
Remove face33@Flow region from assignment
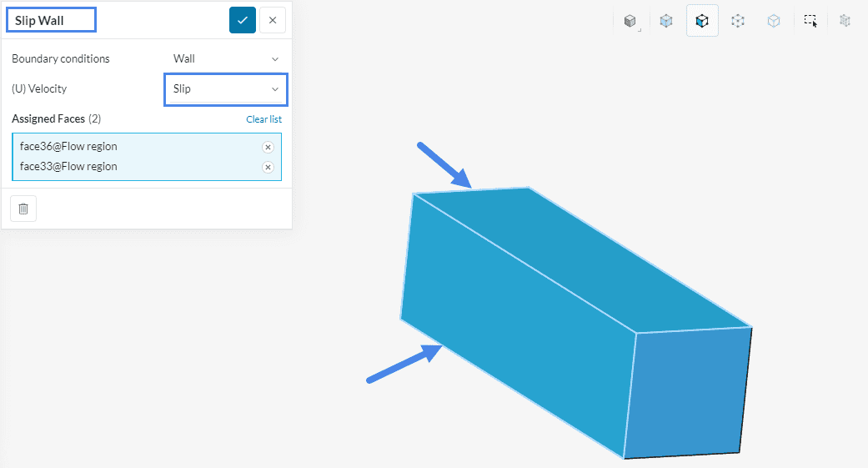coord(268,167)
